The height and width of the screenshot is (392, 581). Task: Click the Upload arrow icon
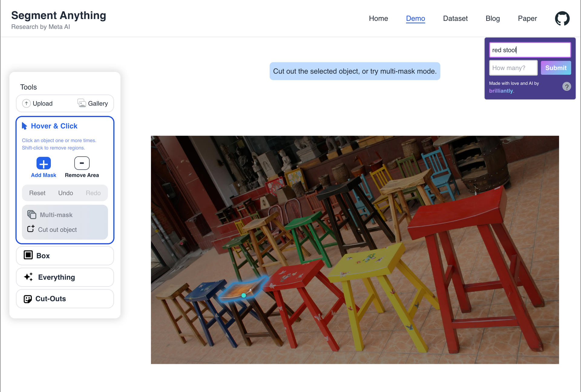point(26,103)
